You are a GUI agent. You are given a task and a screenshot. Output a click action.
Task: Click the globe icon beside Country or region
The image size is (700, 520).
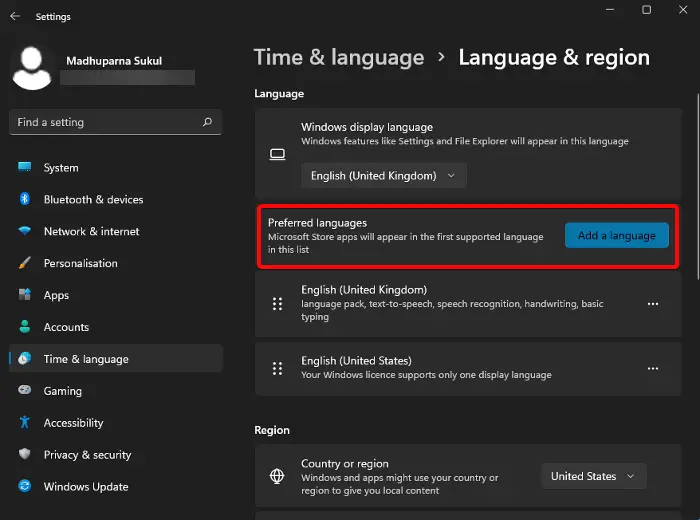277,476
